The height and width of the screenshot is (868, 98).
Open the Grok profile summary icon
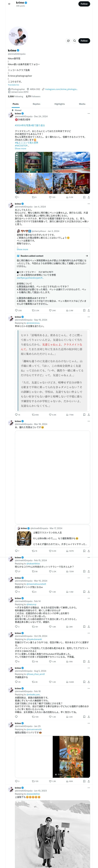(x=68, y=41)
